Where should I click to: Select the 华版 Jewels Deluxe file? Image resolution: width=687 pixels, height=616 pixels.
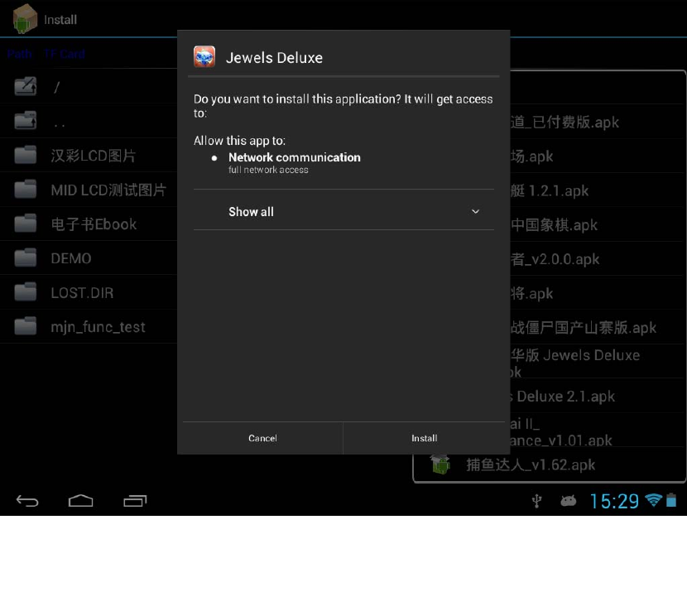[574, 355]
